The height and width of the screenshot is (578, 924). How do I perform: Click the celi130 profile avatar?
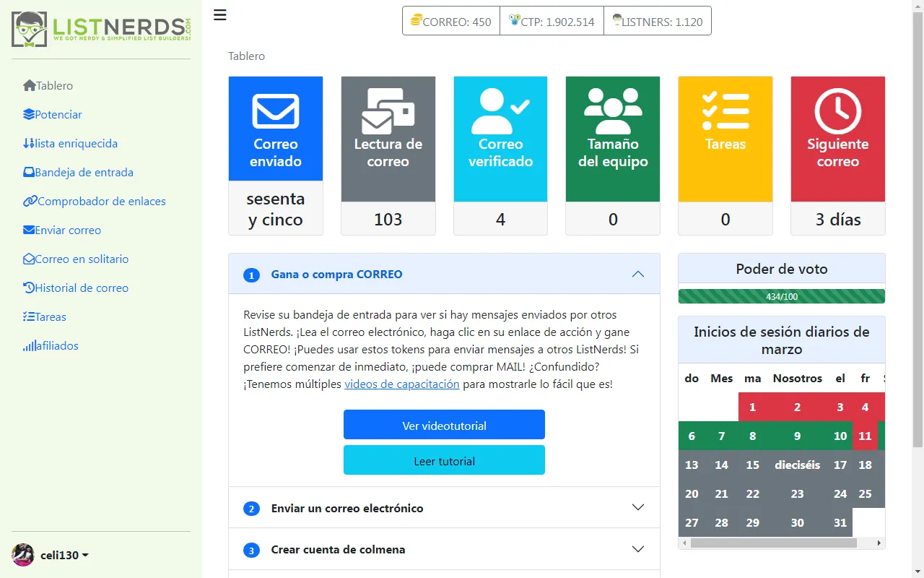click(x=23, y=555)
